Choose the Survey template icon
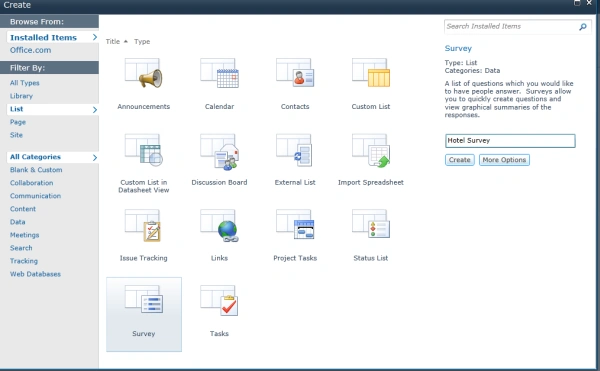This screenshot has width=600, height=371. point(144,299)
